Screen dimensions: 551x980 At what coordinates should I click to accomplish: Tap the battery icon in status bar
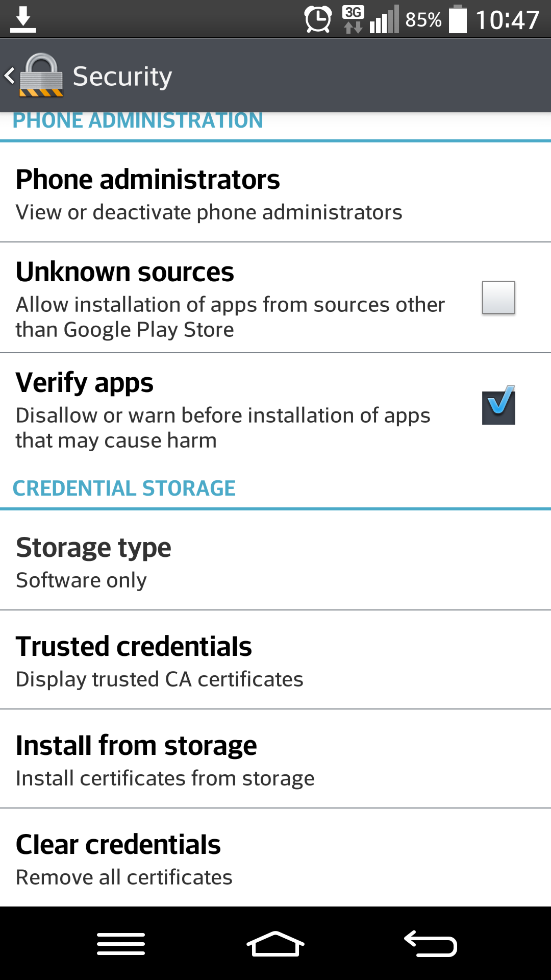click(458, 19)
